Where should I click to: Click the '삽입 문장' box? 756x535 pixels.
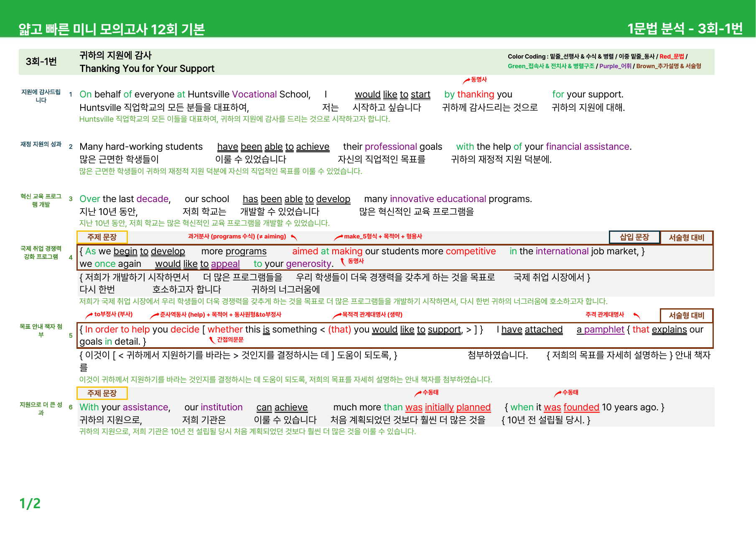(634, 237)
